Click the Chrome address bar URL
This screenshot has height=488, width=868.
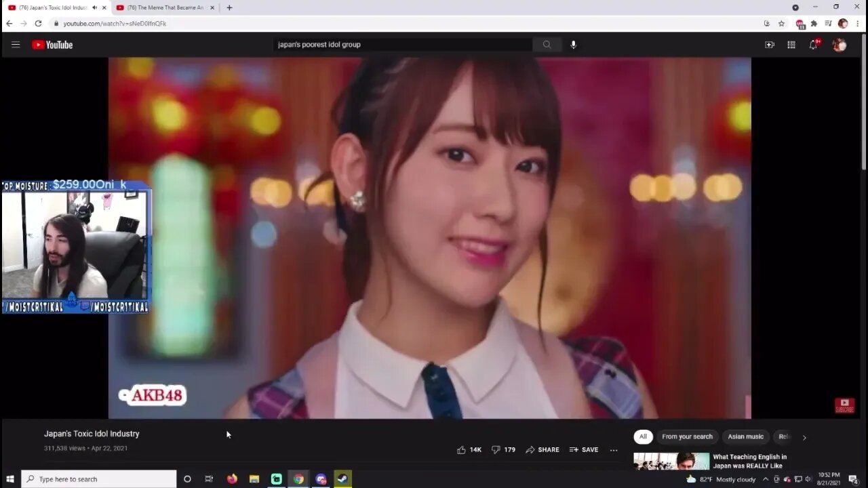point(115,23)
